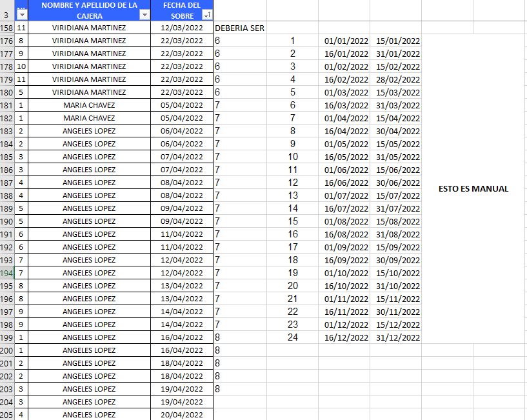Select the period start date 16/10/2022
527x420 pixels.
click(x=344, y=286)
